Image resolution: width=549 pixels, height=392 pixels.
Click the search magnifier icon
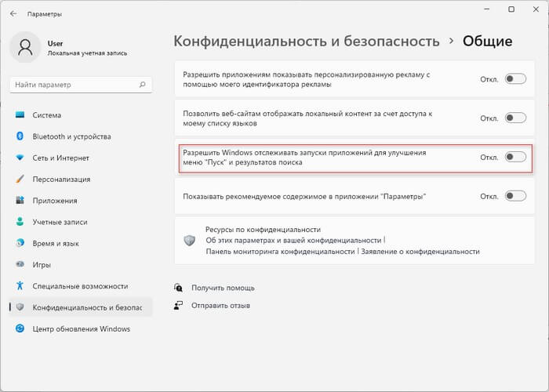pyautogui.click(x=142, y=85)
